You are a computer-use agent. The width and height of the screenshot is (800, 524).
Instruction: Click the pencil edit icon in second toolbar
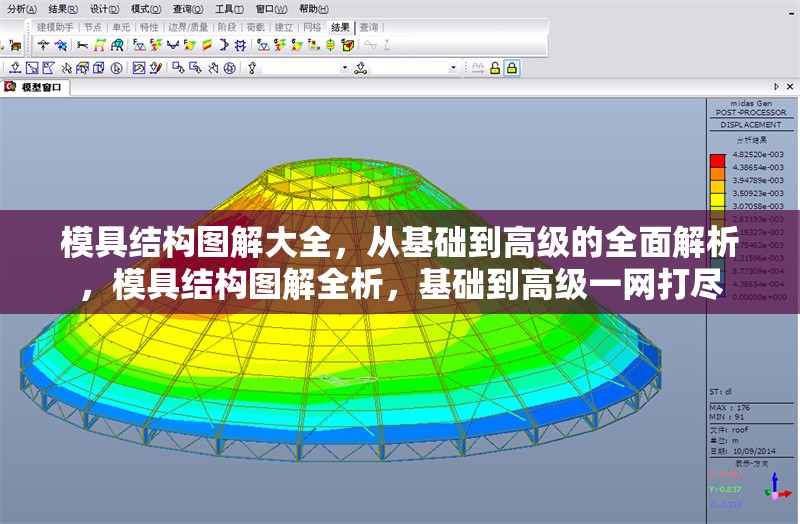[157, 68]
